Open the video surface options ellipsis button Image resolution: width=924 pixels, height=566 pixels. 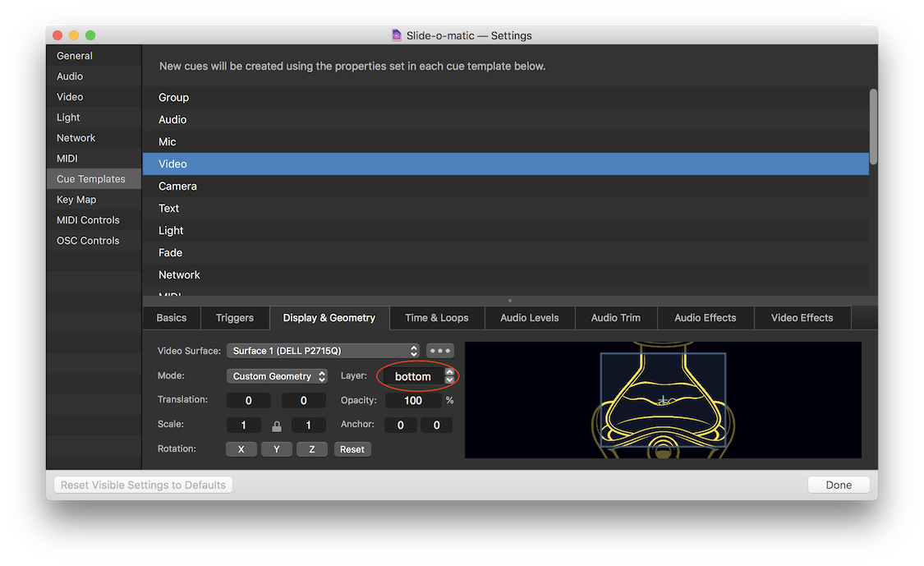click(x=440, y=351)
